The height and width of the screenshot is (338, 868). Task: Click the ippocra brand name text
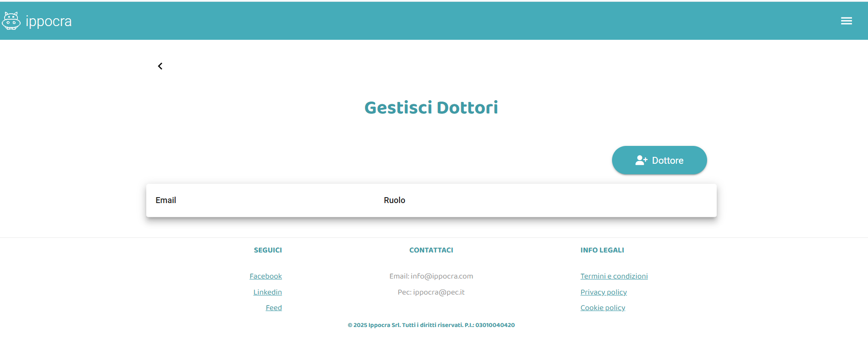[48, 21]
